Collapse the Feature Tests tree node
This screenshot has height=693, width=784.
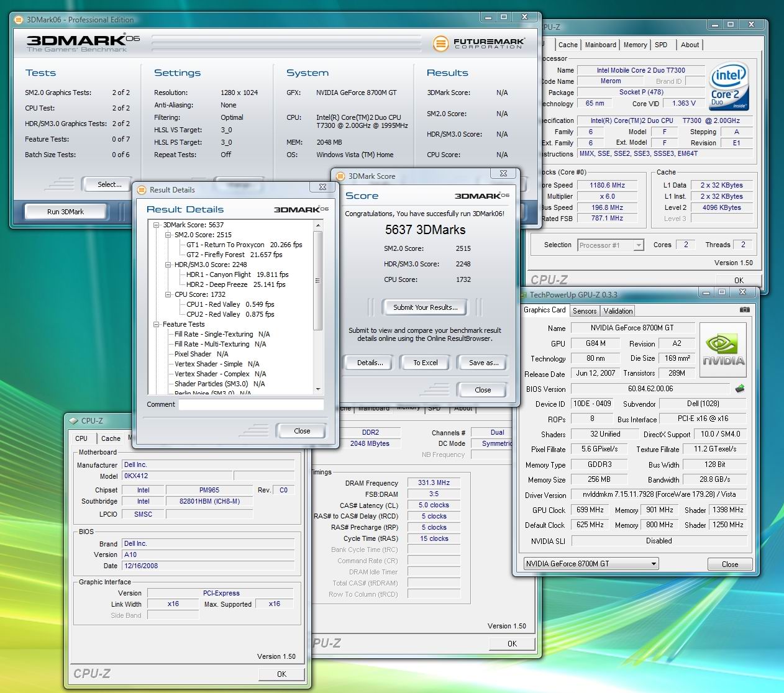click(157, 324)
